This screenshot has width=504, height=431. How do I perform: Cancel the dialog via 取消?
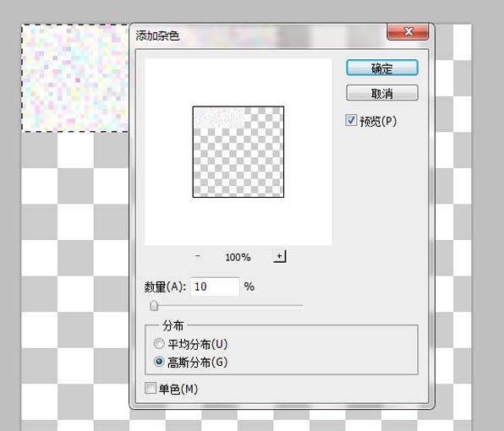382,93
